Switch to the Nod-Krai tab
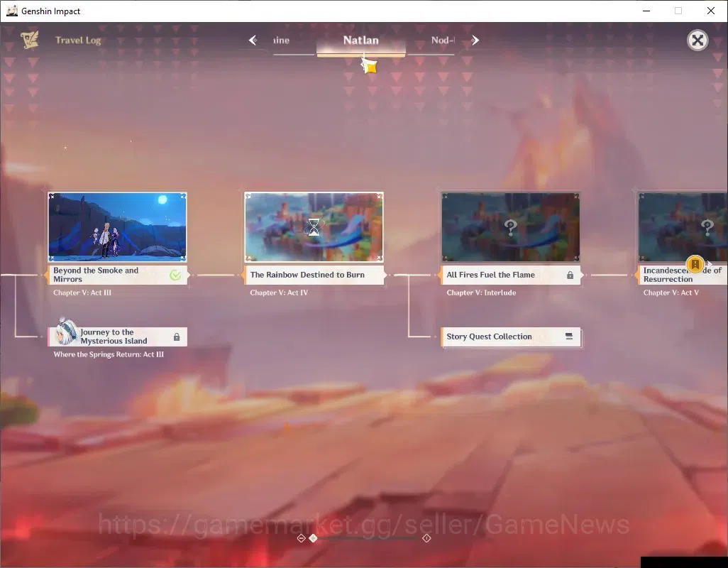This screenshot has height=568, width=728. tap(443, 40)
